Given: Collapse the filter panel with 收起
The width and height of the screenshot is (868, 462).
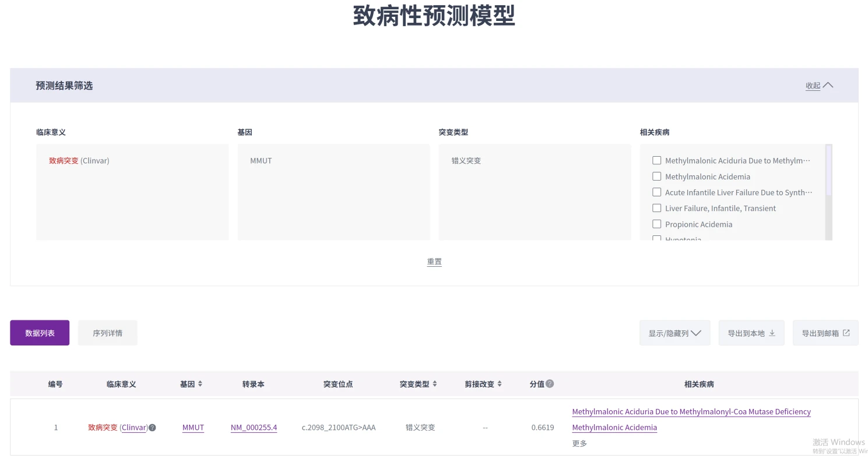Looking at the screenshot, I should pos(819,86).
